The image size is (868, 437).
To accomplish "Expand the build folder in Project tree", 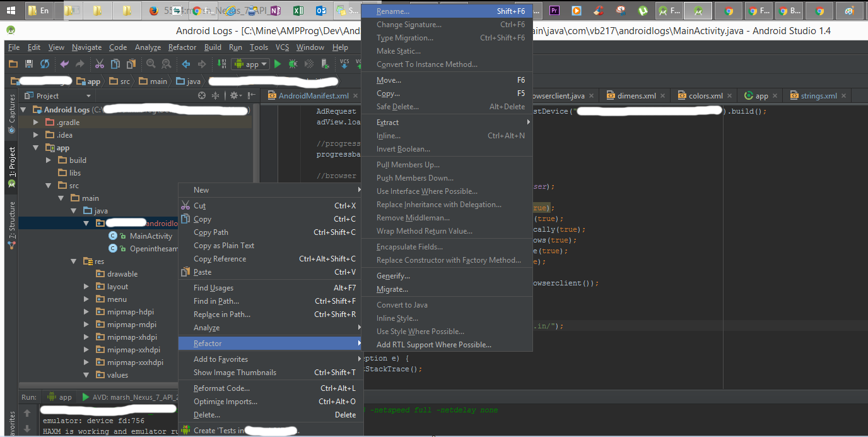I will (49, 160).
